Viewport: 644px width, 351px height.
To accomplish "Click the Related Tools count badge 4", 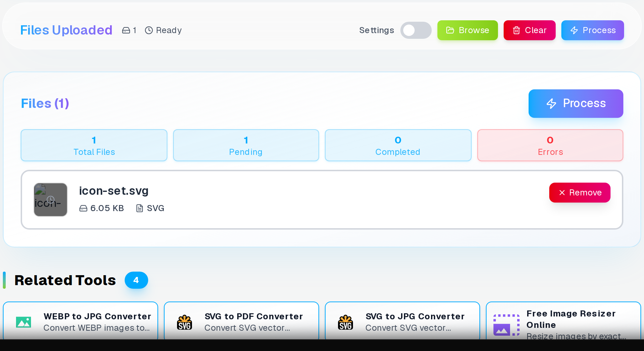I will point(136,280).
